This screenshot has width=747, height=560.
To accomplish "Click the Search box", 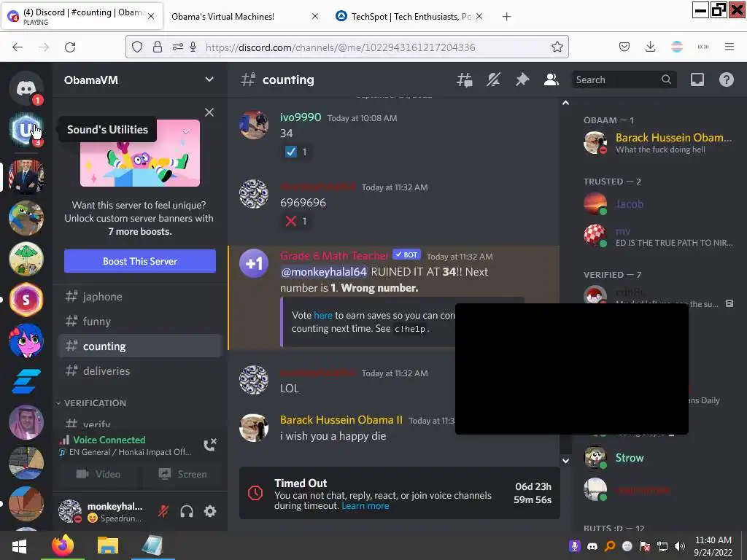I will [623, 80].
